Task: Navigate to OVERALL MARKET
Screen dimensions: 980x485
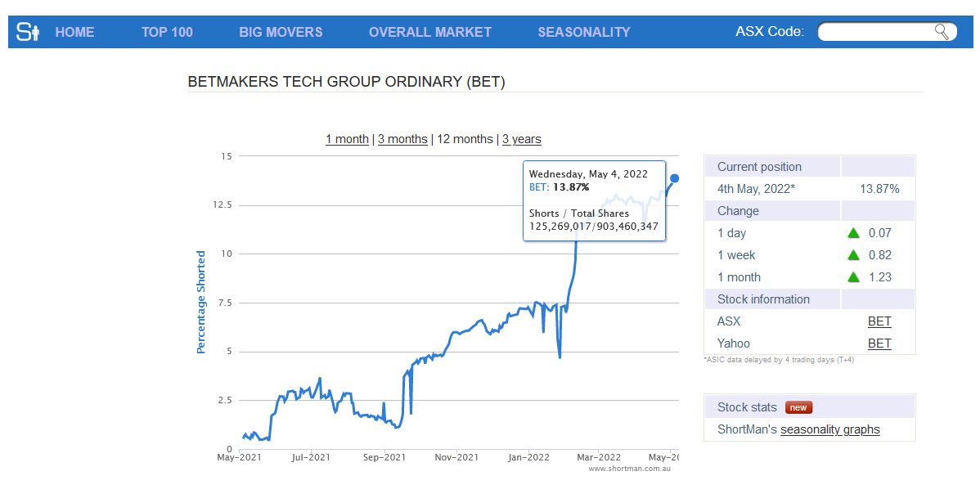Action: (430, 32)
